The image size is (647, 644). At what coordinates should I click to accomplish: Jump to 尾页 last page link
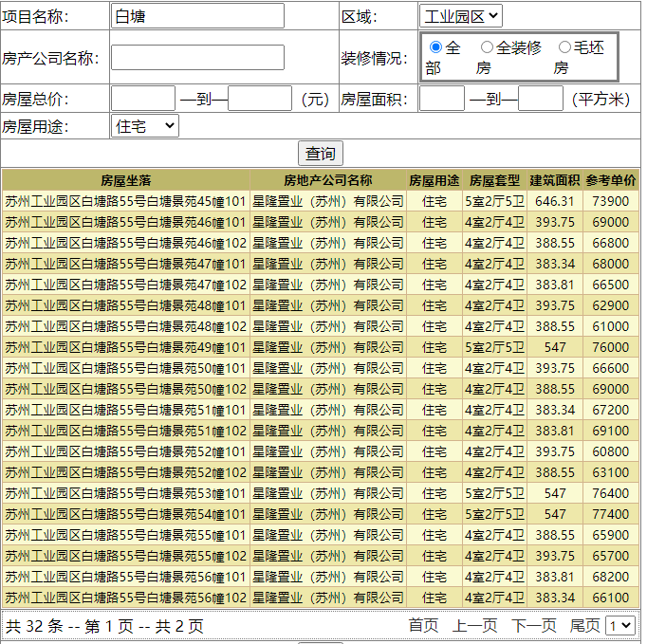pyautogui.click(x=584, y=625)
